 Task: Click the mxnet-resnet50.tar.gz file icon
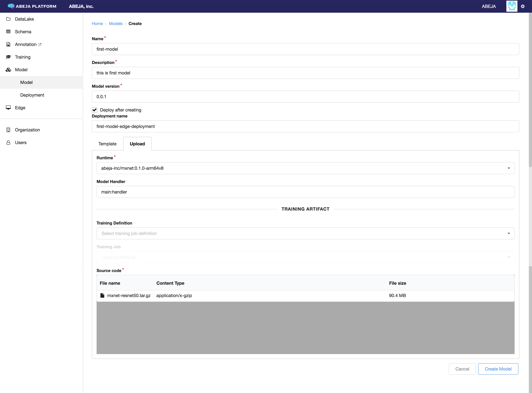tap(102, 295)
